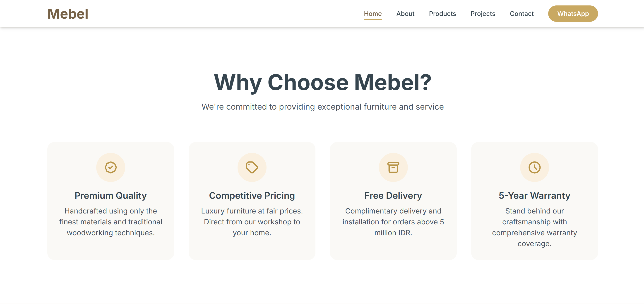Click the "Why Choose Mebel?" heading
Image resolution: width=644 pixels, height=304 pixels.
click(x=322, y=82)
